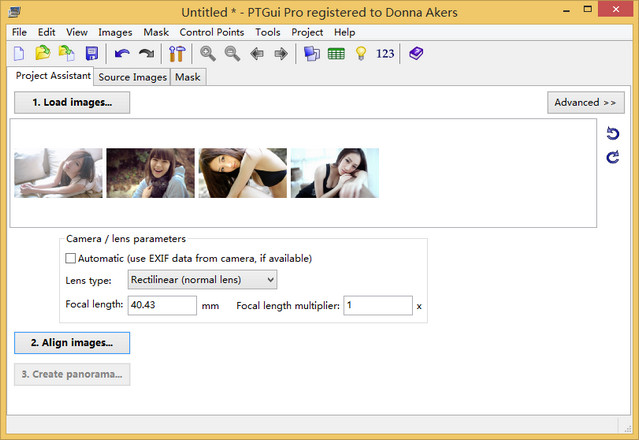Open the Mask menu
The width and height of the screenshot is (639, 440).
(x=156, y=32)
